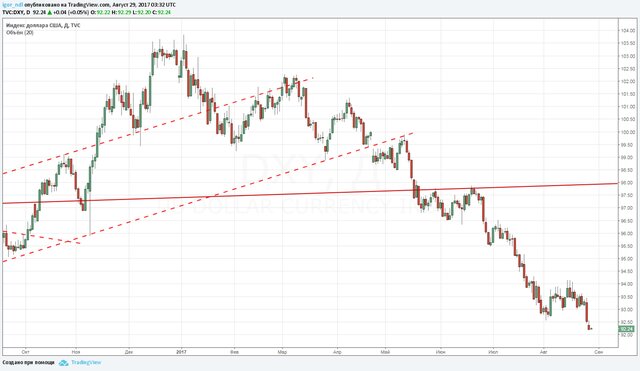Click the 'Окт' month label on time axis
Viewport: 640px width, 371px height.
click(25, 351)
